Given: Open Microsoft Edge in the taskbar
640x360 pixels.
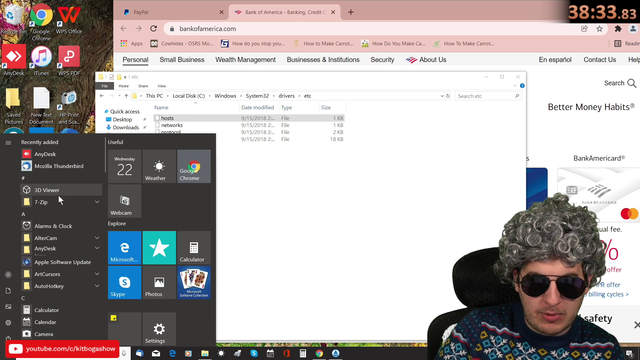Looking at the screenshot, I should pyautogui.click(x=172, y=353).
